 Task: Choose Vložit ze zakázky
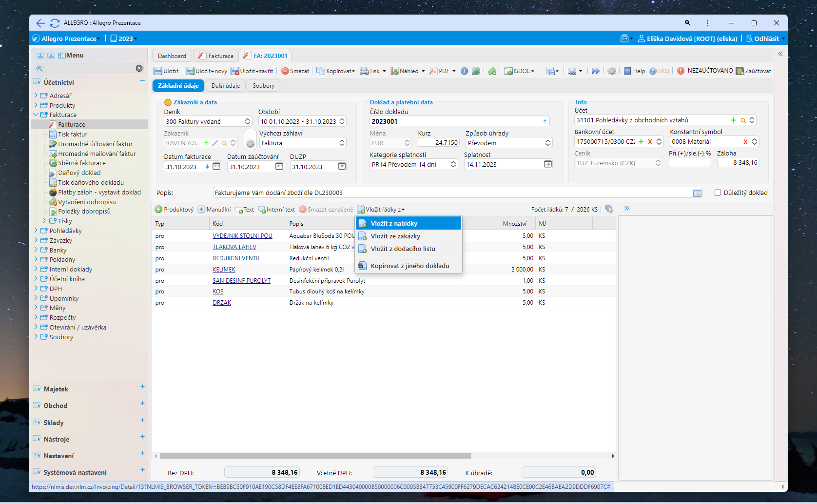pos(408,236)
